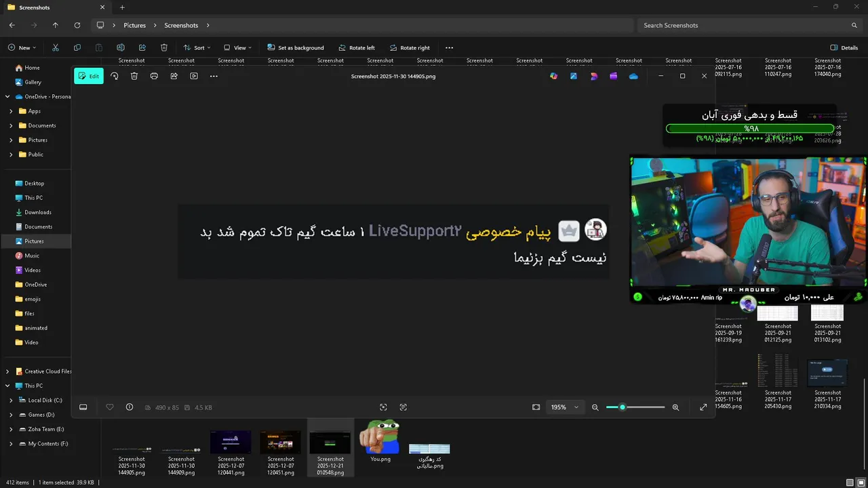Focus the Search Screenshots field

749,25
